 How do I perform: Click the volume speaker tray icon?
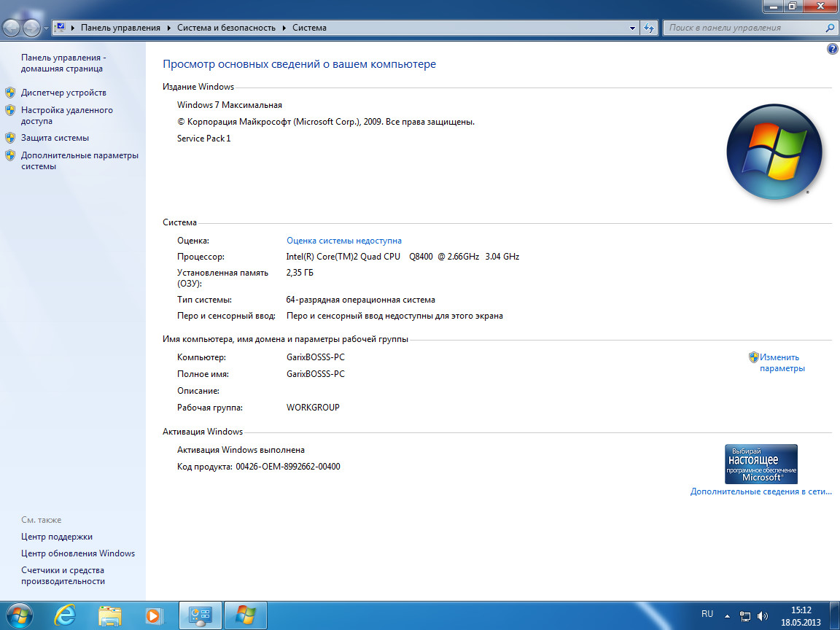(763, 616)
